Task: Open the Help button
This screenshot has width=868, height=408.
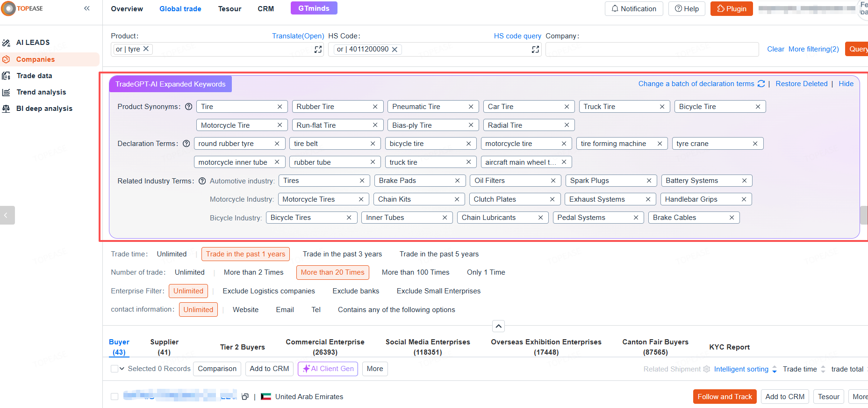Action: click(x=687, y=8)
